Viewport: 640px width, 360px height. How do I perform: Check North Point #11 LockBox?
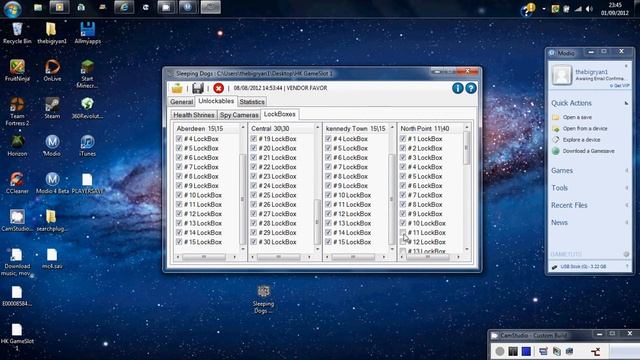pos(403,233)
